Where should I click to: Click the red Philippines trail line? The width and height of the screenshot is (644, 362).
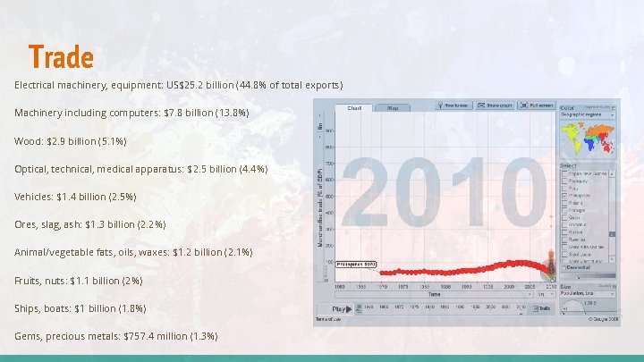(x=464, y=269)
